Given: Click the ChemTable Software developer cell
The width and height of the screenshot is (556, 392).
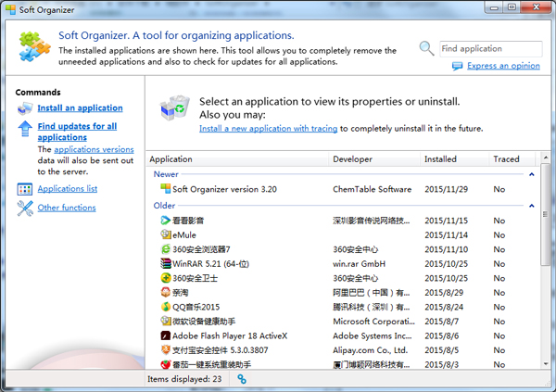Looking at the screenshot, I should tap(373, 189).
